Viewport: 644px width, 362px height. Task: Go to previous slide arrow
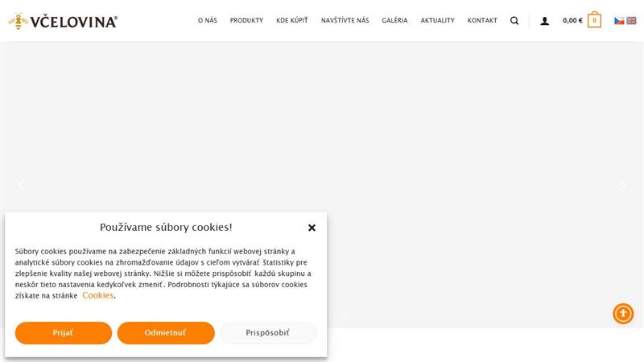pos(22,185)
